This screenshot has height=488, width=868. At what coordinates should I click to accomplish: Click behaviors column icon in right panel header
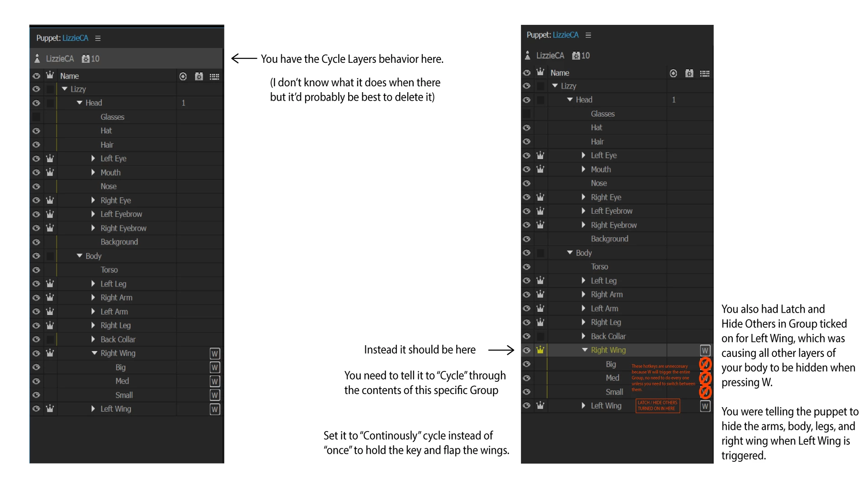(x=689, y=73)
